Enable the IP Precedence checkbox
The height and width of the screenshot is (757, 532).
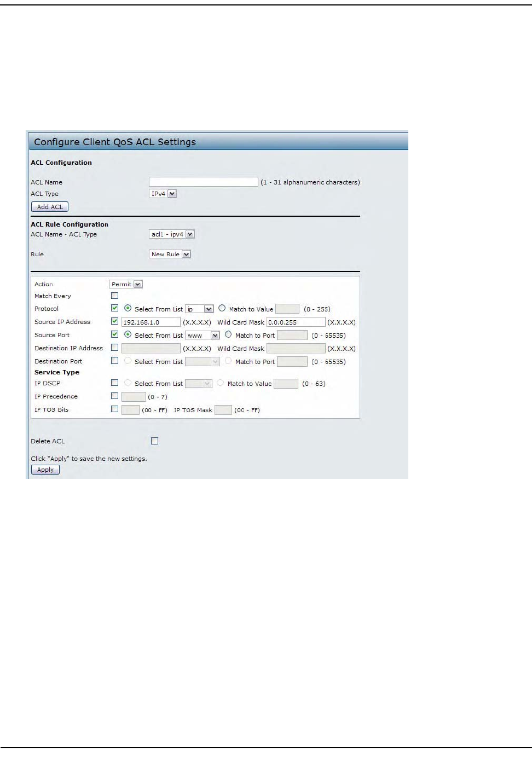point(115,396)
